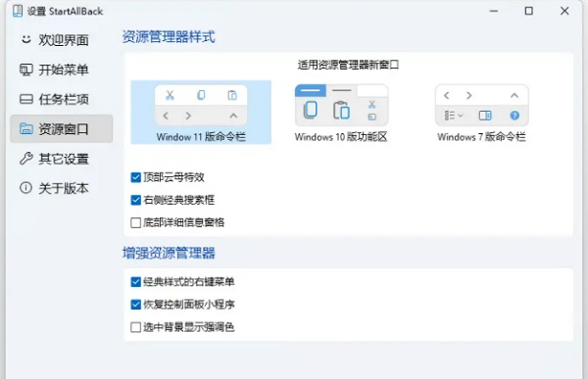The image size is (588, 379).
Task: Open 其它设置 page
Action: [x=62, y=159]
